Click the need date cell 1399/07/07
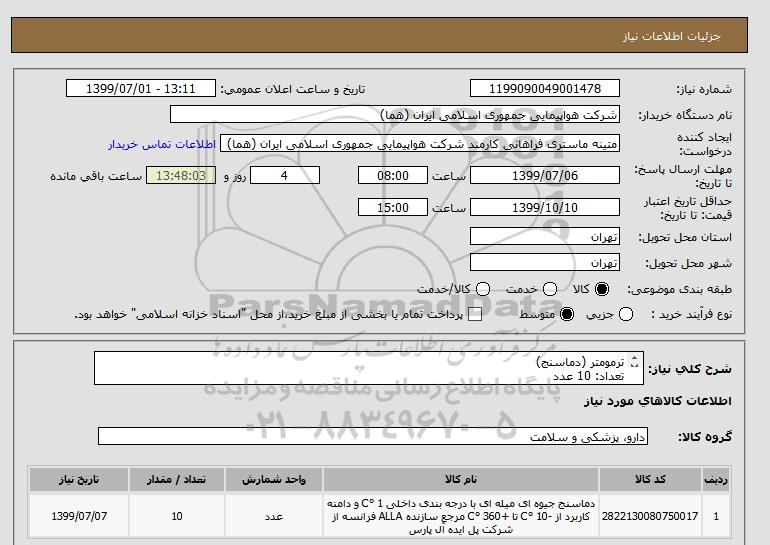 pos(79,516)
